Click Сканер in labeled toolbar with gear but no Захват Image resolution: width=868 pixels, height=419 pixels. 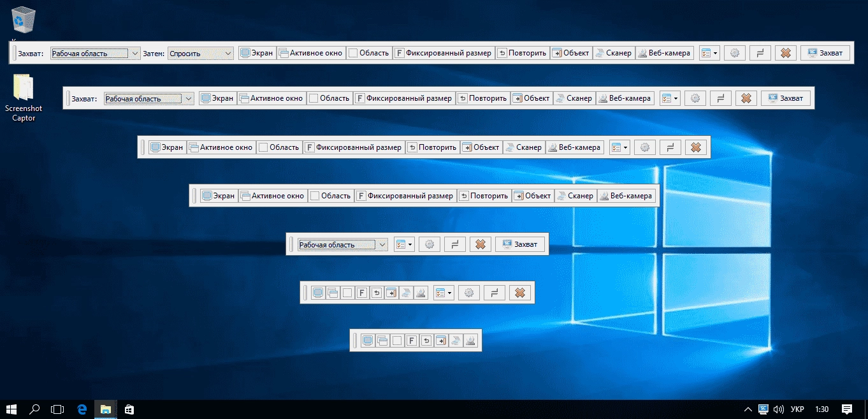click(x=523, y=147)
